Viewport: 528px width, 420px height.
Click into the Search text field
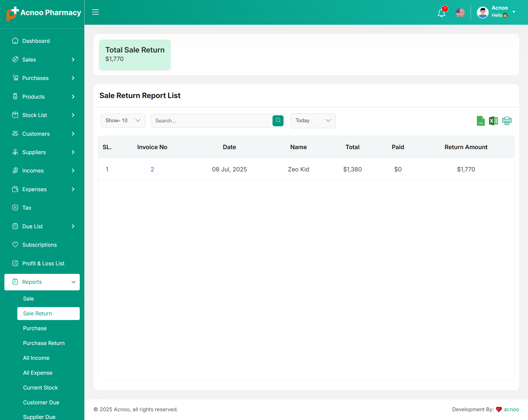click(x=212, y=121)
